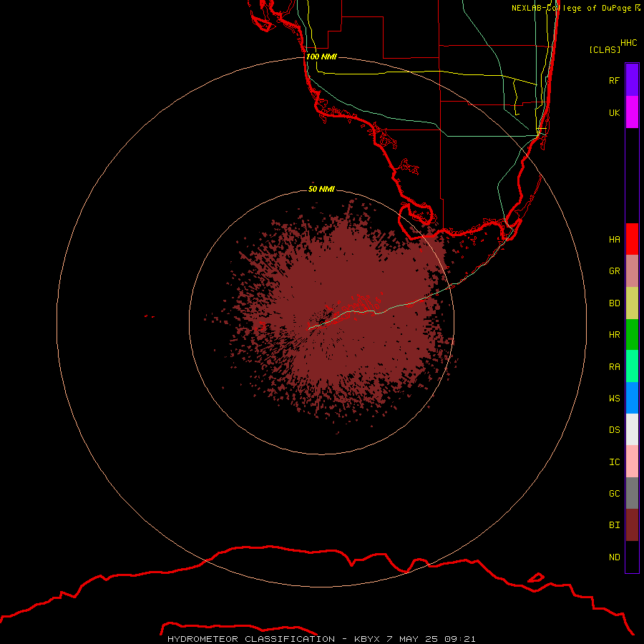Click the red HA legend swatch
This screenshot has width=644, height=644.
(632, 239)
